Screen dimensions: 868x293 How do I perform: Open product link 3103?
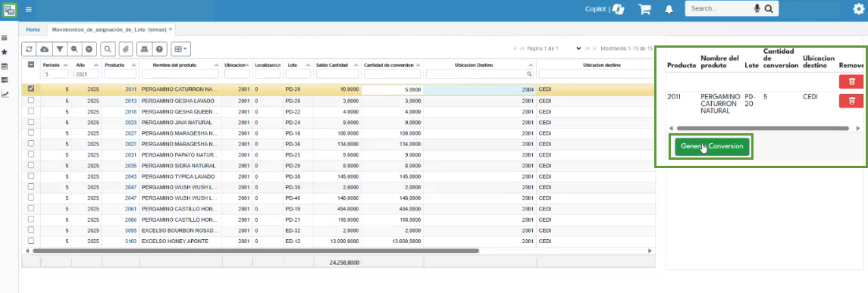(x=130, y=241)
